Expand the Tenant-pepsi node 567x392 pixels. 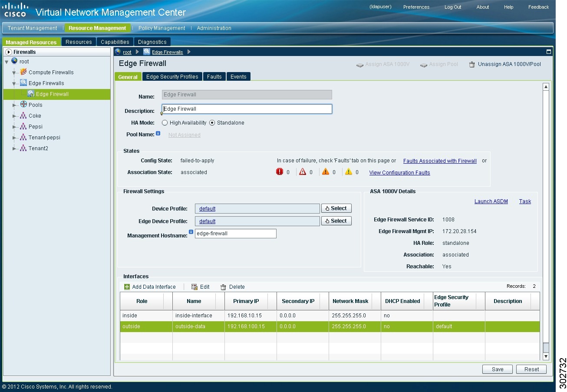click(x=14, y=138)
